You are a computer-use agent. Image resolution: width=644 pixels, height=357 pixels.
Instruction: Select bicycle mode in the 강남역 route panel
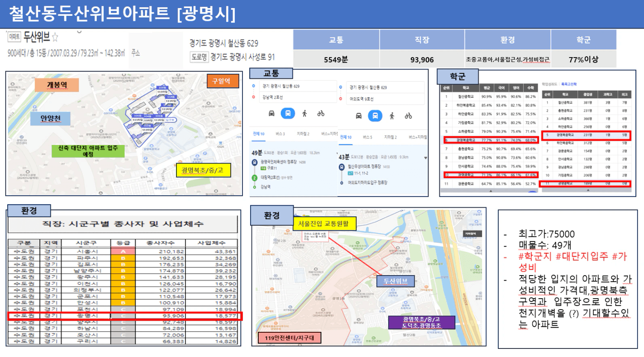(x=321, y=113)
